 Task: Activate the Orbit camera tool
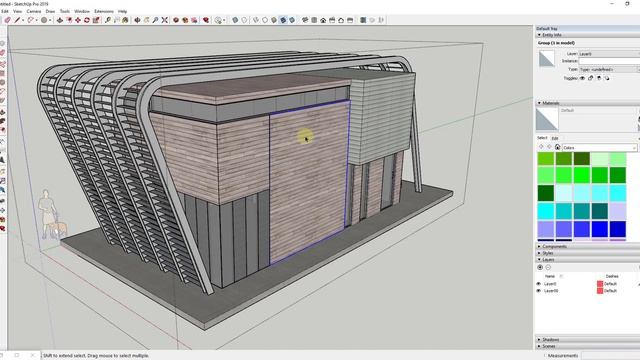point(138,20)
